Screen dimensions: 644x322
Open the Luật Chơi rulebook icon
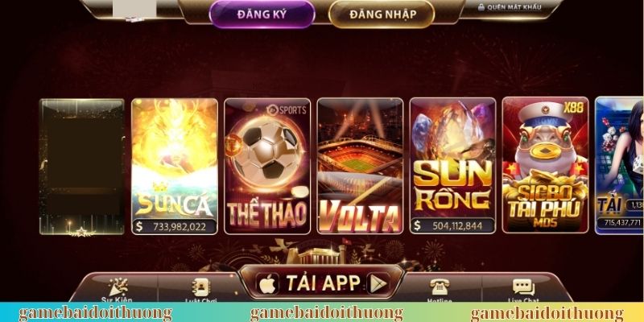pyautogui.click(x=200, y=287)
